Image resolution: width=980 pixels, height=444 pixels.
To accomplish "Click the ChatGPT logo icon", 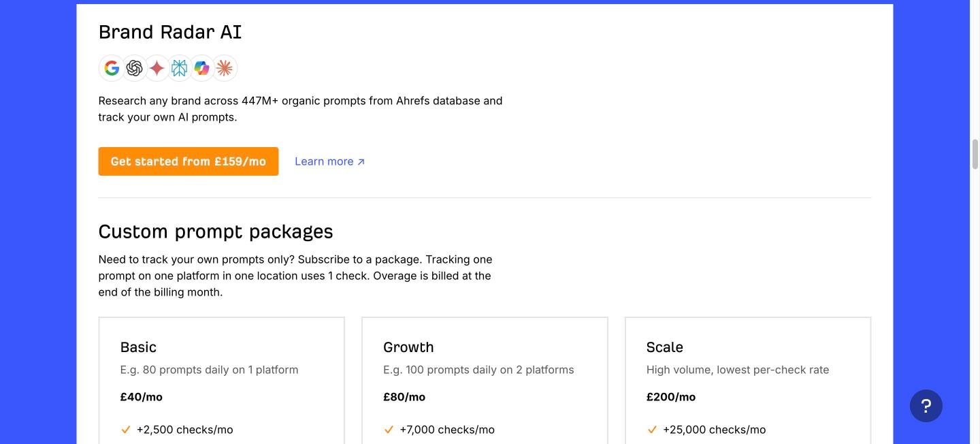I will [x=134, y=68].
